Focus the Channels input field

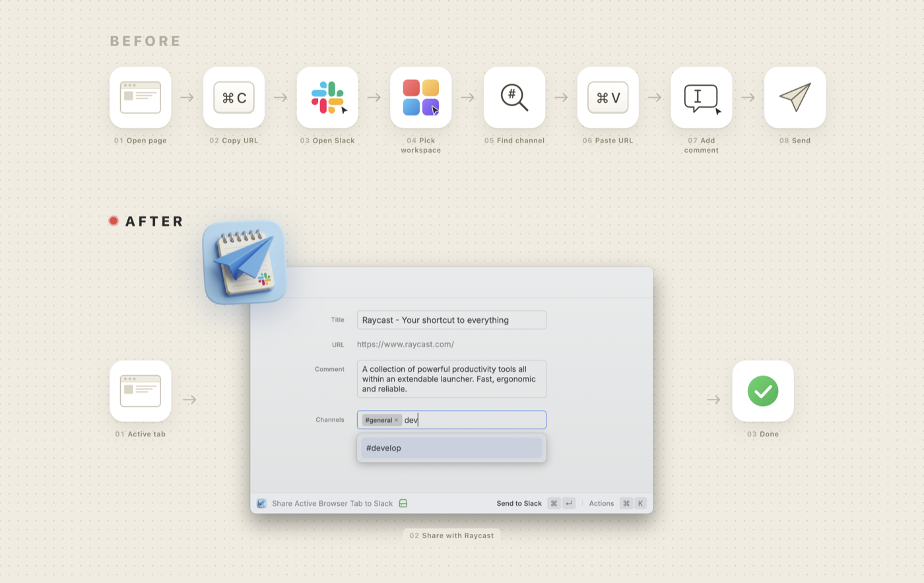tap(451, 420)
